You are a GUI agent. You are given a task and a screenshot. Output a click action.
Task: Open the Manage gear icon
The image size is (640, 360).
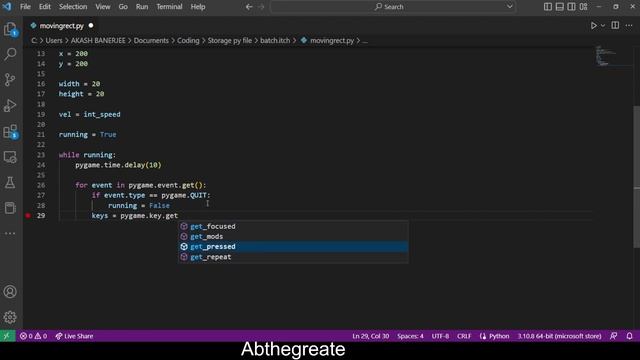point(10,317)
